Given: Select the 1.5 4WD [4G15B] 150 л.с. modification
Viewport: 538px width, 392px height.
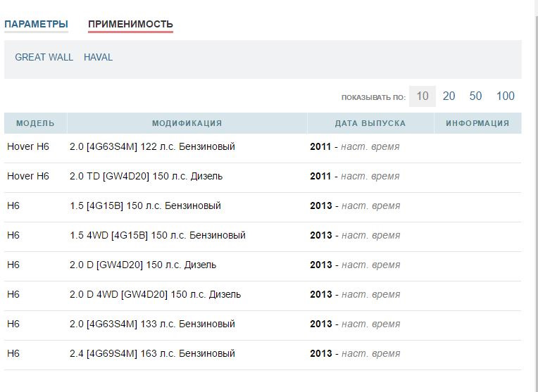Looking at the screenshot, I should pos(158,235).
